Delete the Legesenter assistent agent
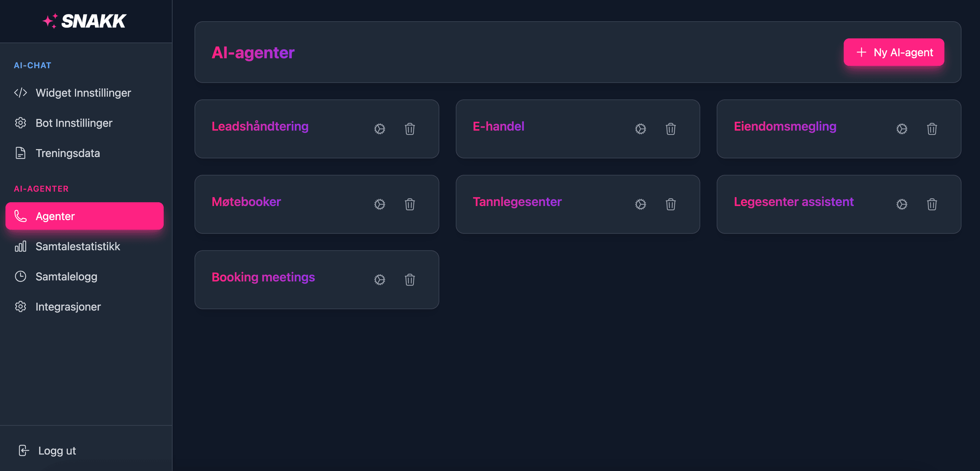980x471 pixels. 932,204
